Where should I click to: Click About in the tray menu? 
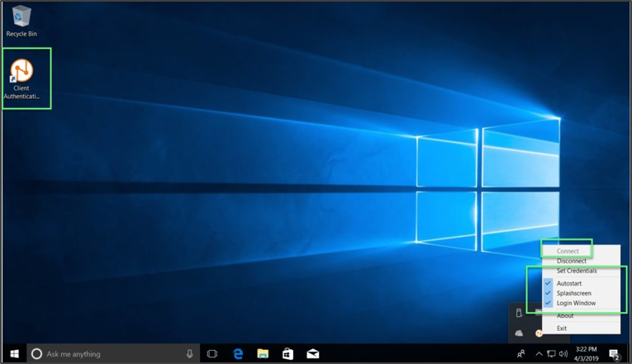[565, 315]
